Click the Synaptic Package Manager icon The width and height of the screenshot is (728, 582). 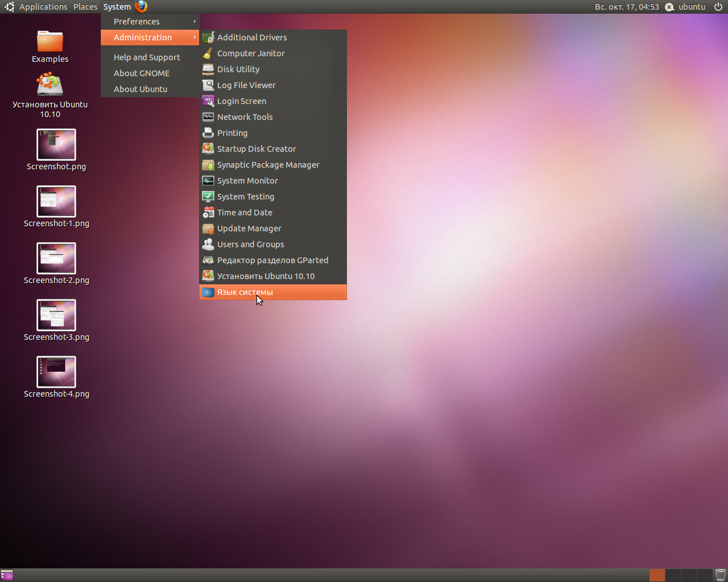(x=208, y=165)
